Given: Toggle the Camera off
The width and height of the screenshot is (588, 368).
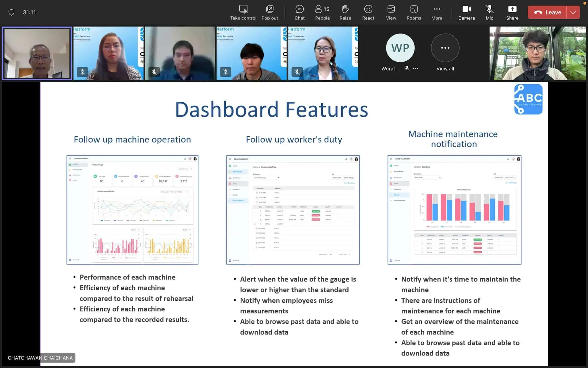Looking at the screenshot, I should pyautogui.click(x=467, y=12).
